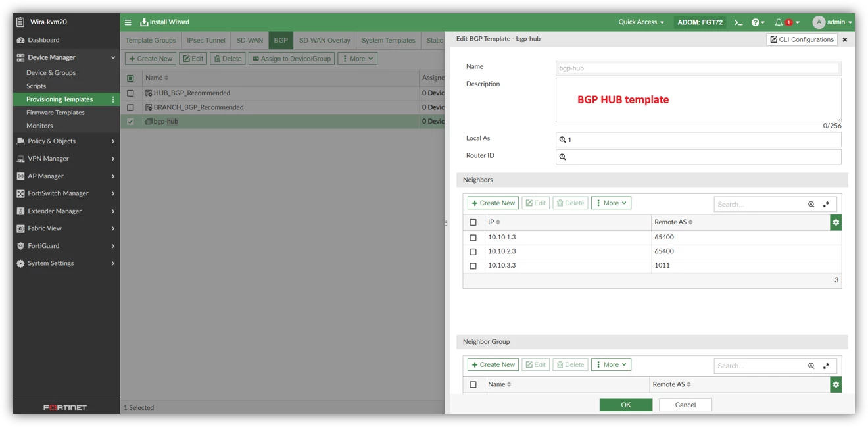Check the box for neighbor 10.10.1.3

click(x=473, y=238)
